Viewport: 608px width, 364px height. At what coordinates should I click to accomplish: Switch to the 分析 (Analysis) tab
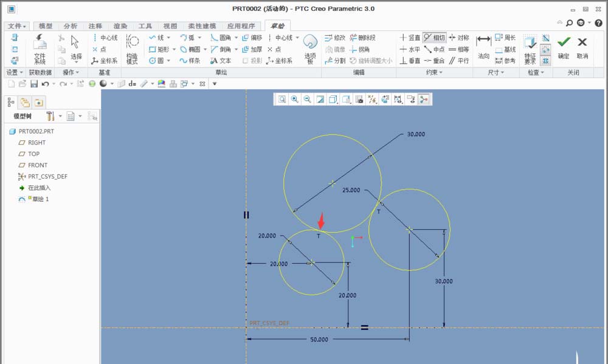70,26
